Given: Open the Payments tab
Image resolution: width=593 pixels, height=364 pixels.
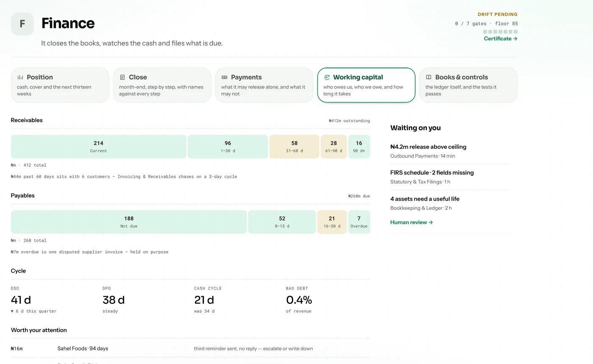Looking at the screenshot, I should click(264, 85).
